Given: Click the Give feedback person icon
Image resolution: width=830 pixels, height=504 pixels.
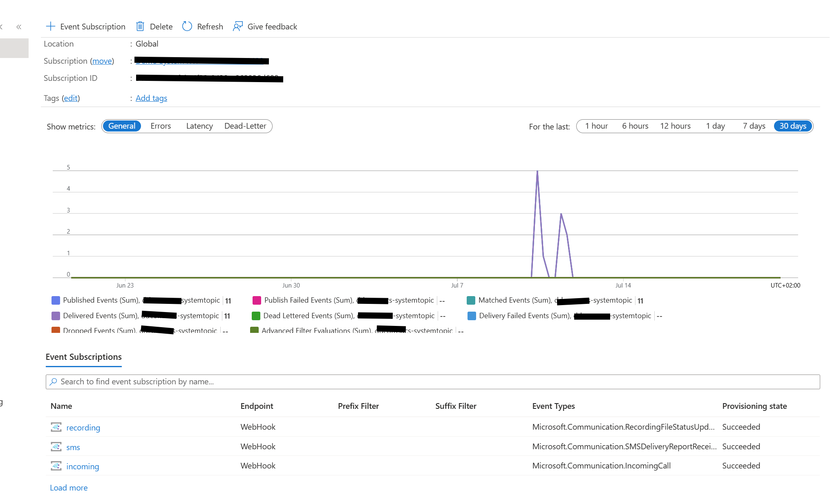Looking at the screenshot, I should point(237,27).
